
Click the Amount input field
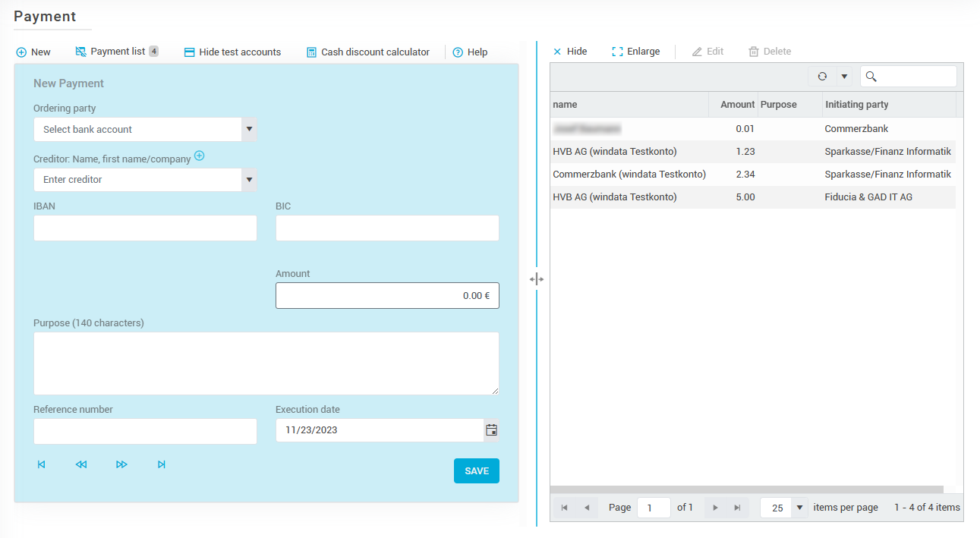coord(387,296)
